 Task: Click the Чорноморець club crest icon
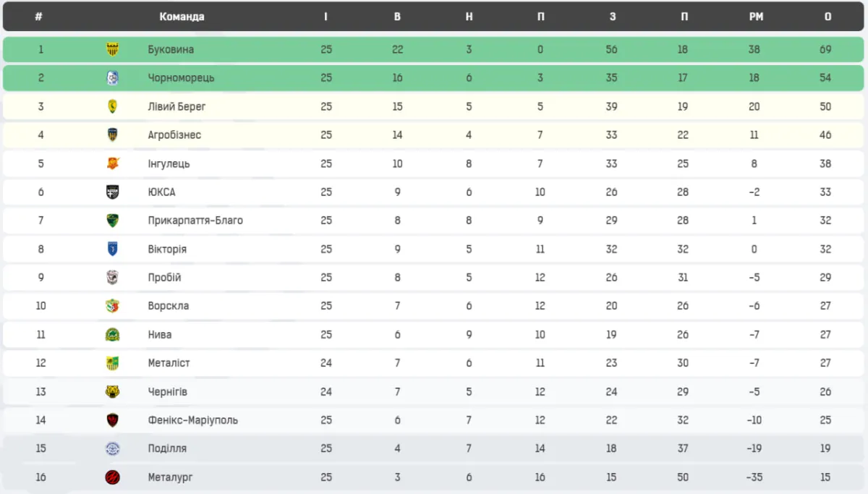113,78
